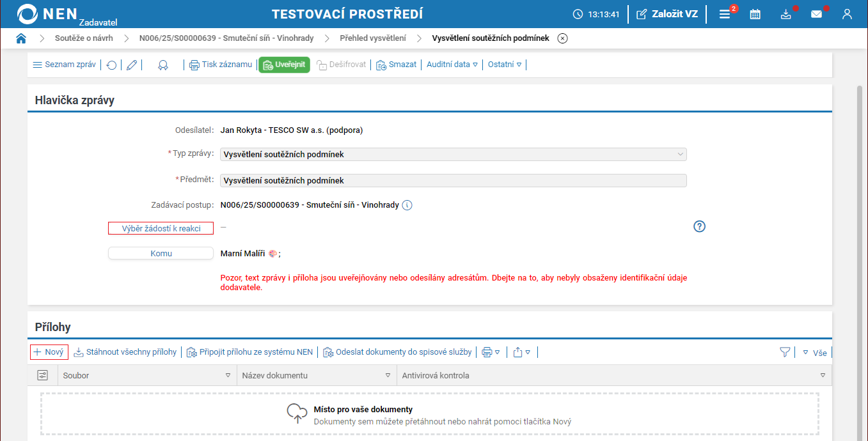Click the green Uveřejnit button
The width and height of the screenshot is (868, 441).
(x=284, y=65)
